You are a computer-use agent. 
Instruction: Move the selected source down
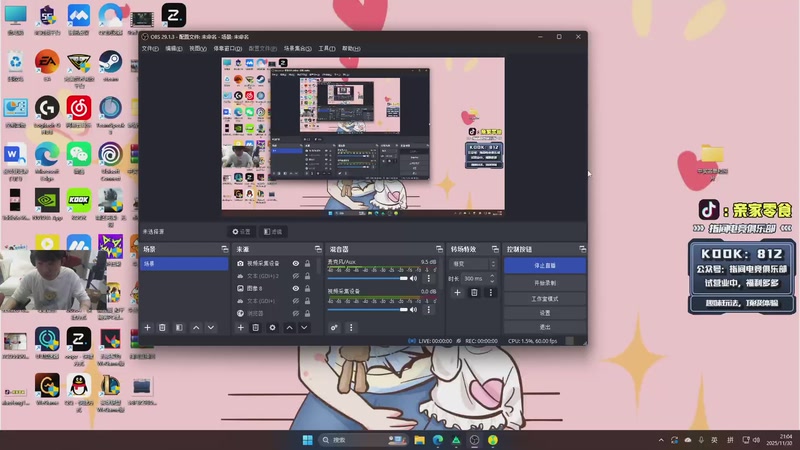(x=304, y=328)
